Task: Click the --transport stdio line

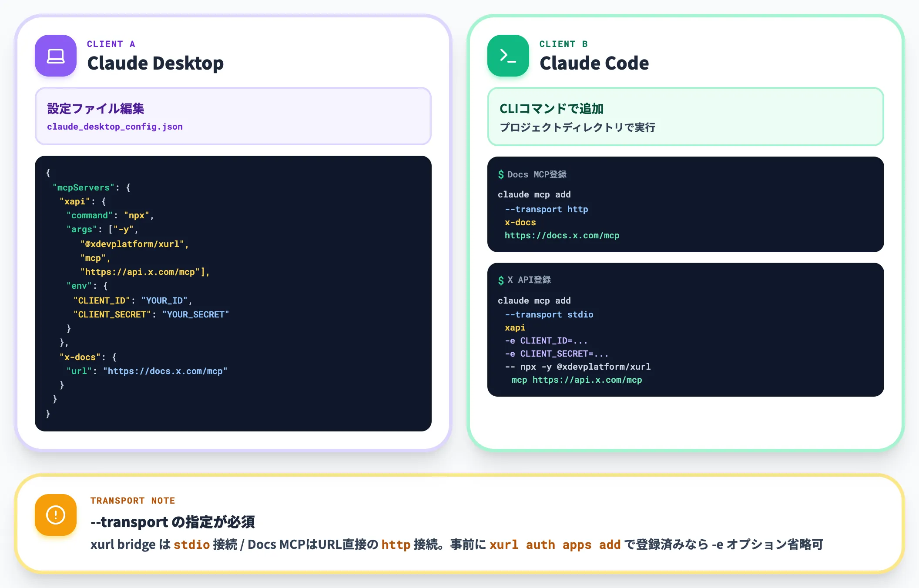Action: coord(549,314)
